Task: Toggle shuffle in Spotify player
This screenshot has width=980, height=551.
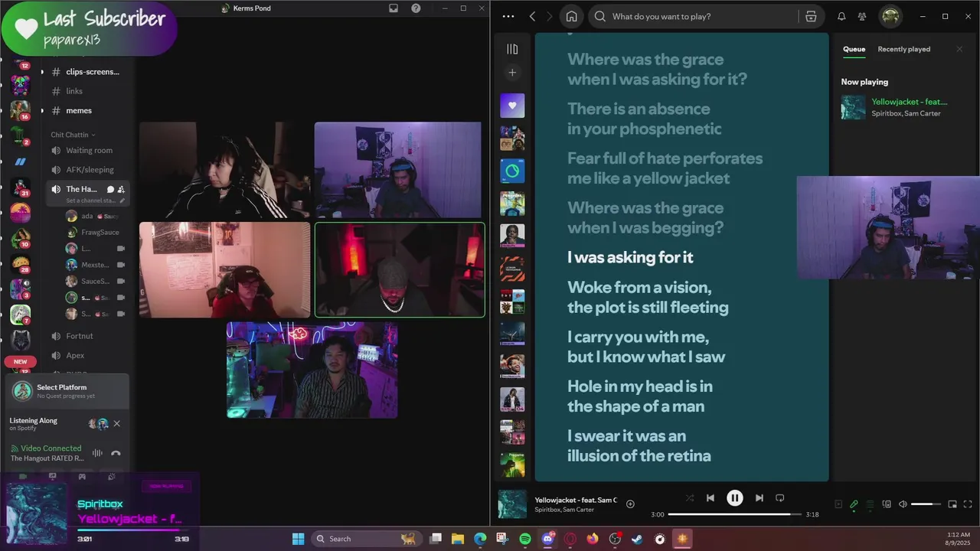Action: tap(689, 498)
